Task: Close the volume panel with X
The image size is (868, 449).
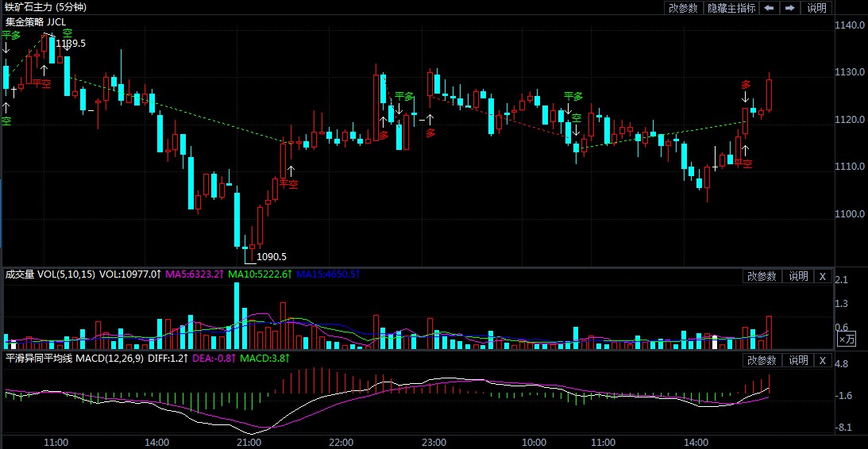Action: pos(823,277)
